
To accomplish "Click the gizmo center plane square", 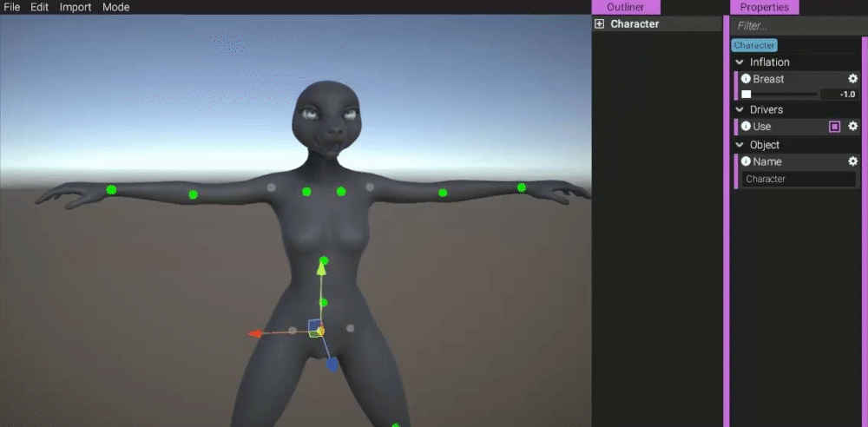I will (316, 326).
